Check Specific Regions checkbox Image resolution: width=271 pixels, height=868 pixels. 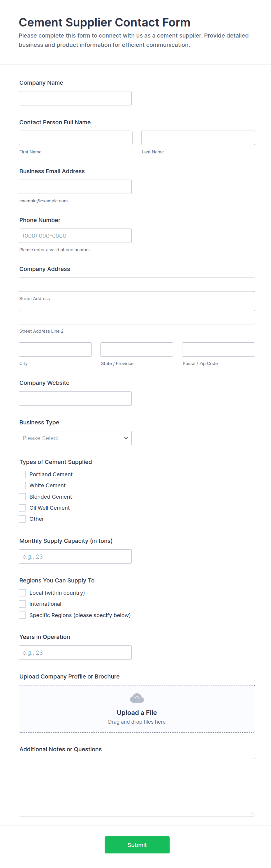[22, 615]
